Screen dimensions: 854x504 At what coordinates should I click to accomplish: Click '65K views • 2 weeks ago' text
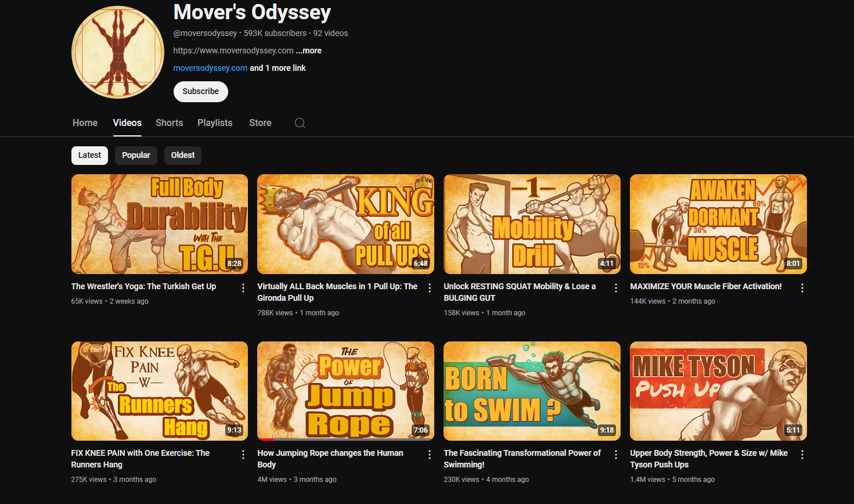(x=110, y=301)
